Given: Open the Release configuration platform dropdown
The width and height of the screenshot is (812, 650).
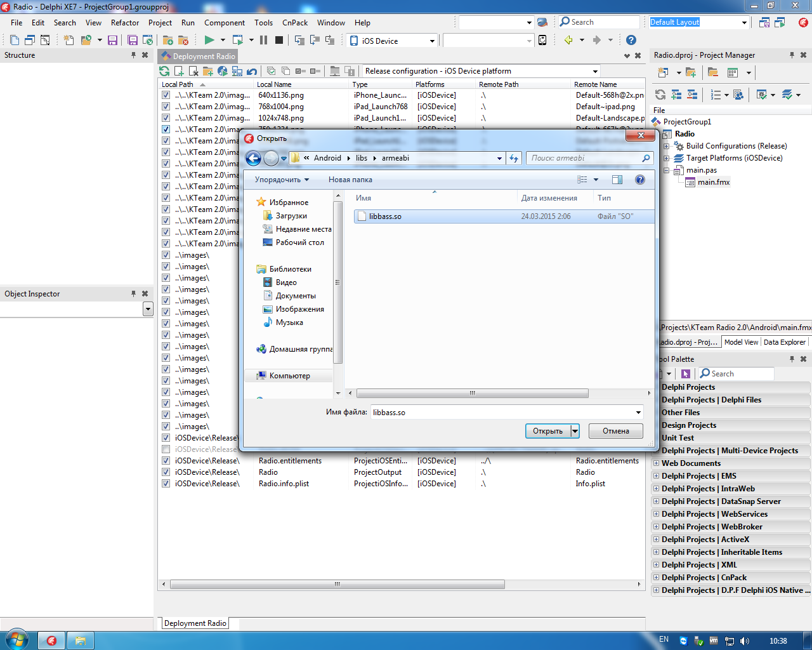Looking at the screenshot, I should coord(594,71).
